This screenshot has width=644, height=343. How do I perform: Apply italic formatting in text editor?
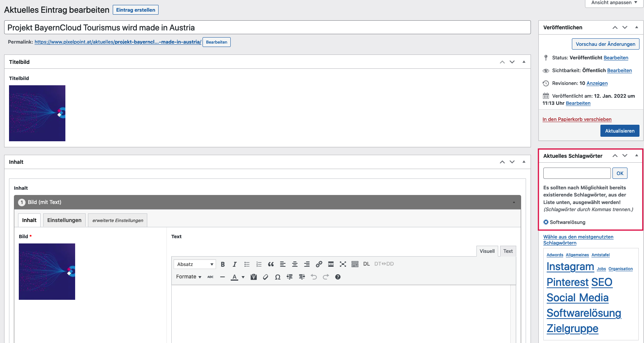(234, 264)
